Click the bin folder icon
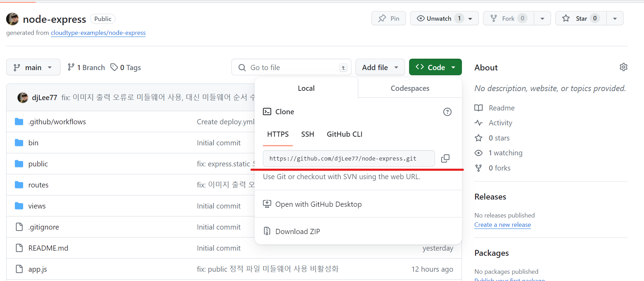Viewport: 644px width, 281px height. (19, 143)
